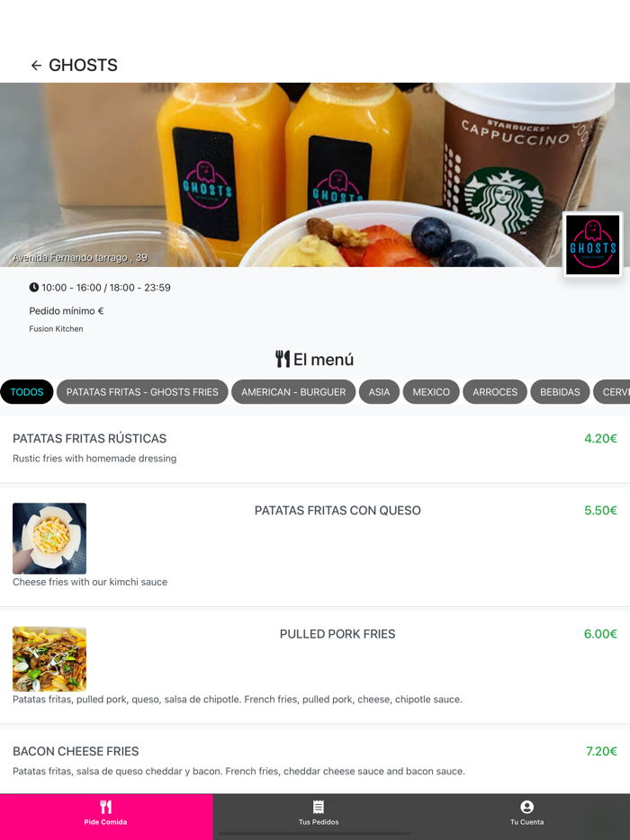Image resolution: width=630 pixels, height=840 pixels.
Task: Select the ARROCES category chip
Action: point(495,391)
